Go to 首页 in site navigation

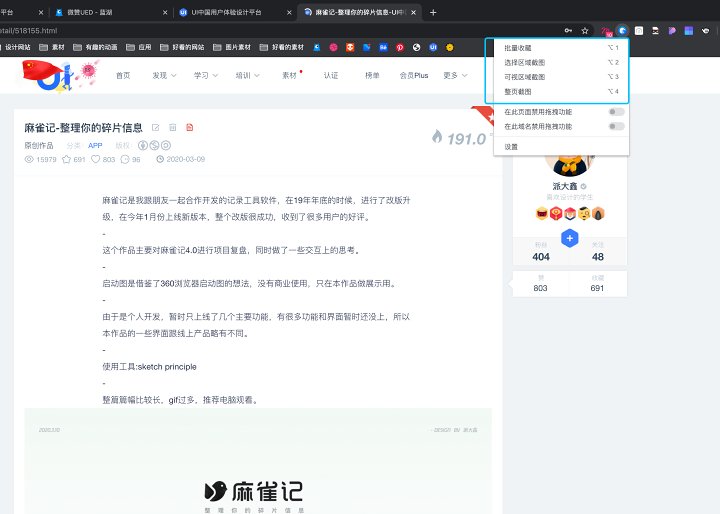click(123, 75)
